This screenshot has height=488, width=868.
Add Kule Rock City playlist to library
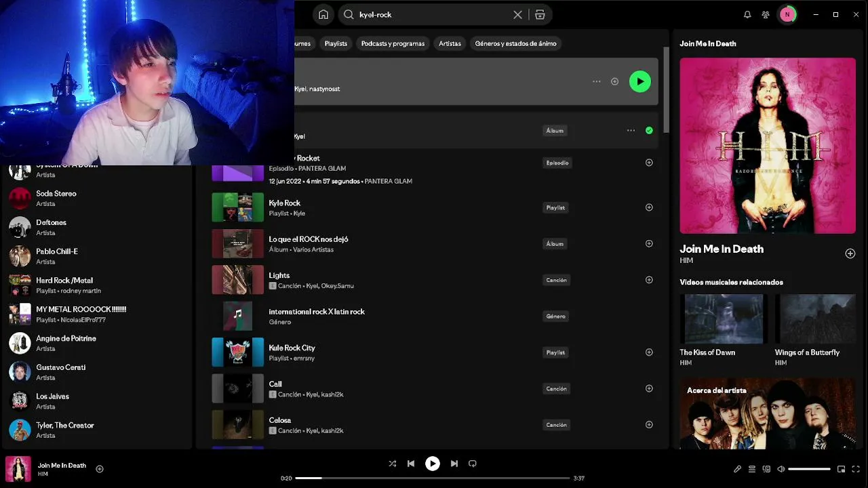coord(649,352)
